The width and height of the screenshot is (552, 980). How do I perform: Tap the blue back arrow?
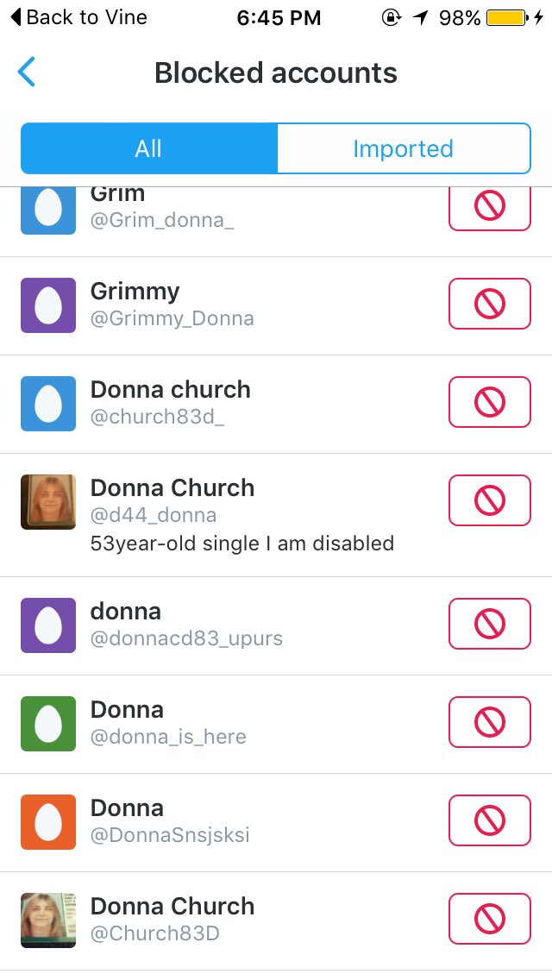click(26, 72)
